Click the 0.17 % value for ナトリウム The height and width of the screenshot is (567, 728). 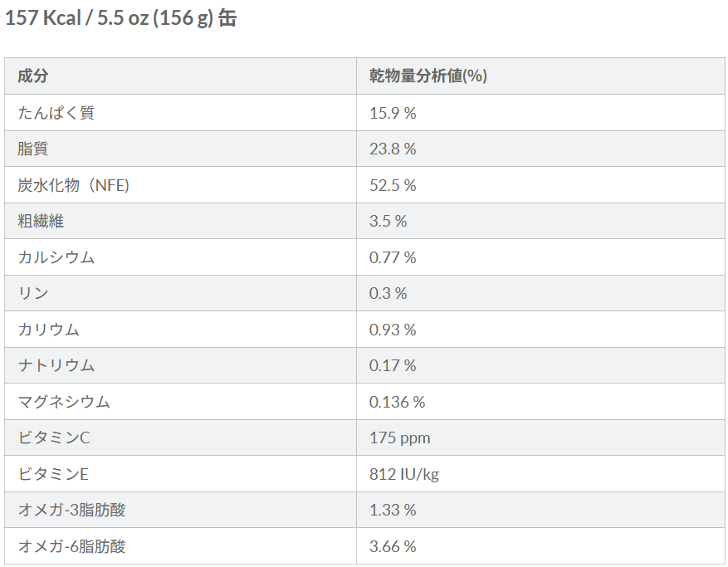393,365
